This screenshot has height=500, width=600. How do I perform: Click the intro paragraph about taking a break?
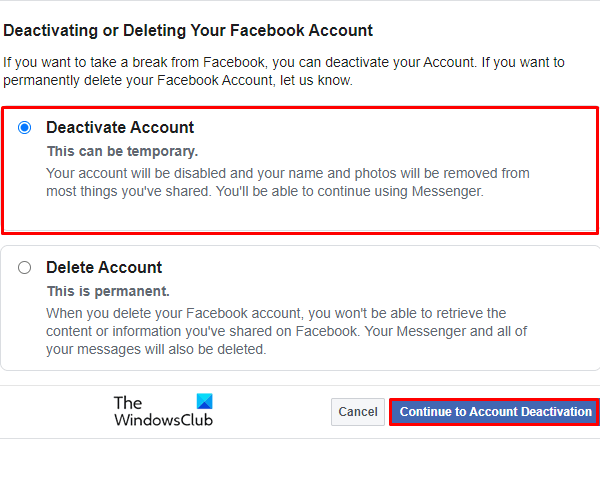pyautogui.click(x=283, y=70)
